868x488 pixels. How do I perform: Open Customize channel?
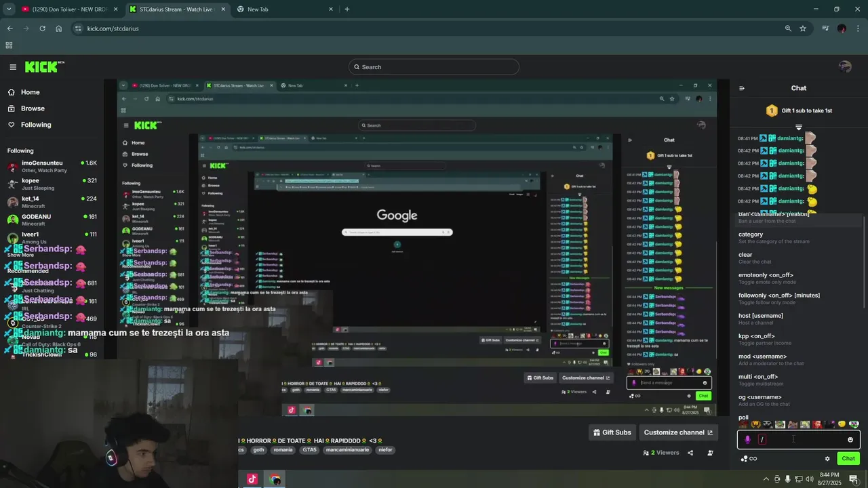click(x=678, y=432)
